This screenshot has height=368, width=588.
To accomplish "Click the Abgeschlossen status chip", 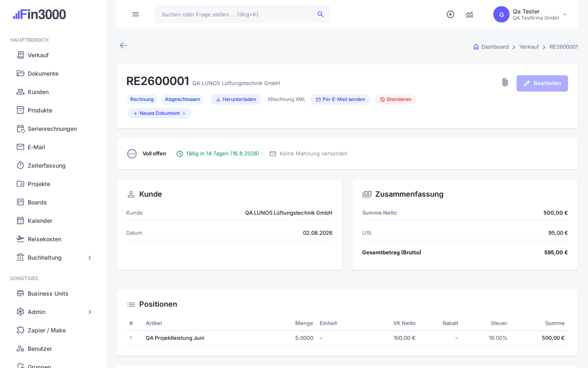I will 183,99.
